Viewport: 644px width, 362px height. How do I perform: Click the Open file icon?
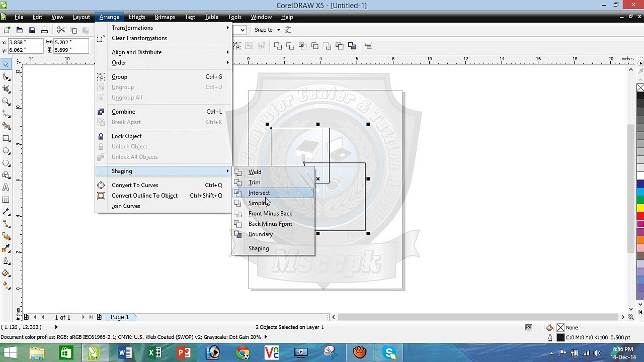[x=20, y=30]
